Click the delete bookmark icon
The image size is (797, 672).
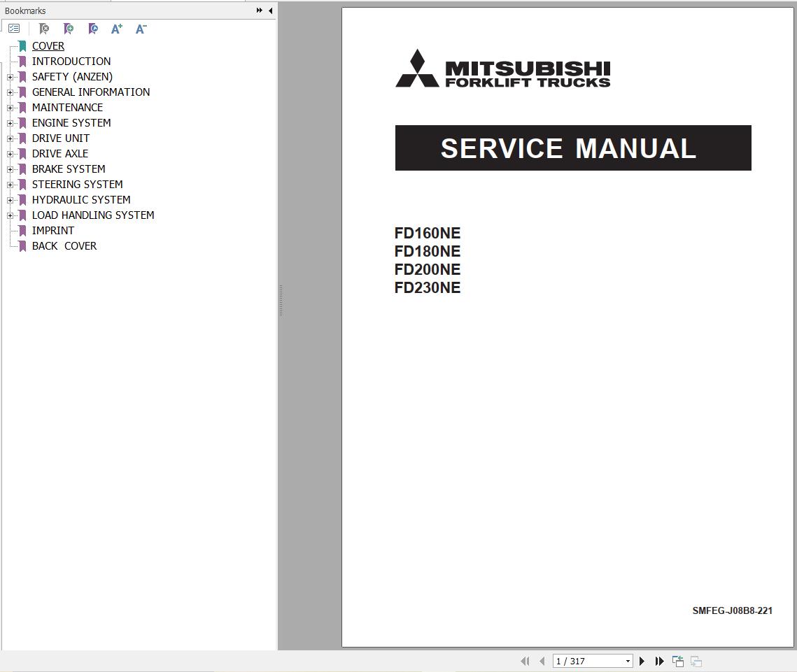(x=44, y=29)
